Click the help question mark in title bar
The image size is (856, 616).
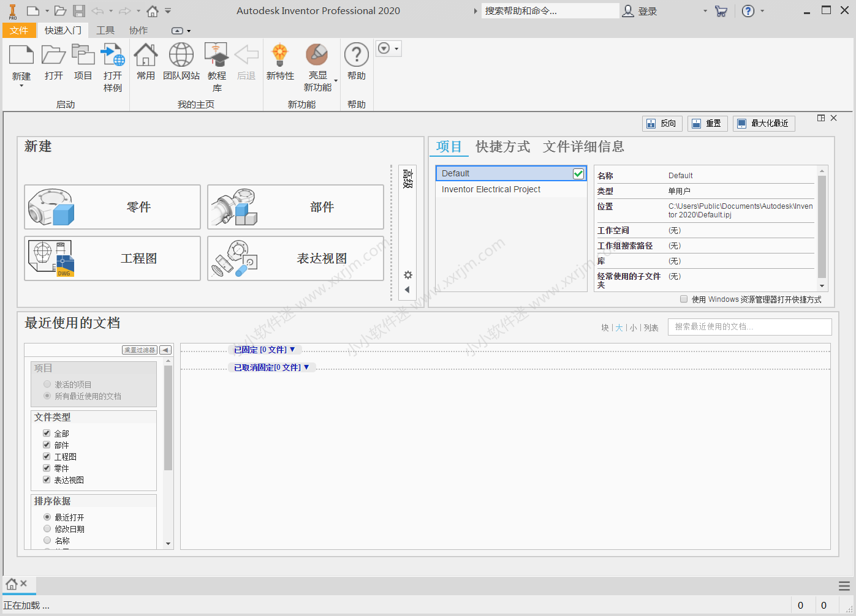coord(748,11)
